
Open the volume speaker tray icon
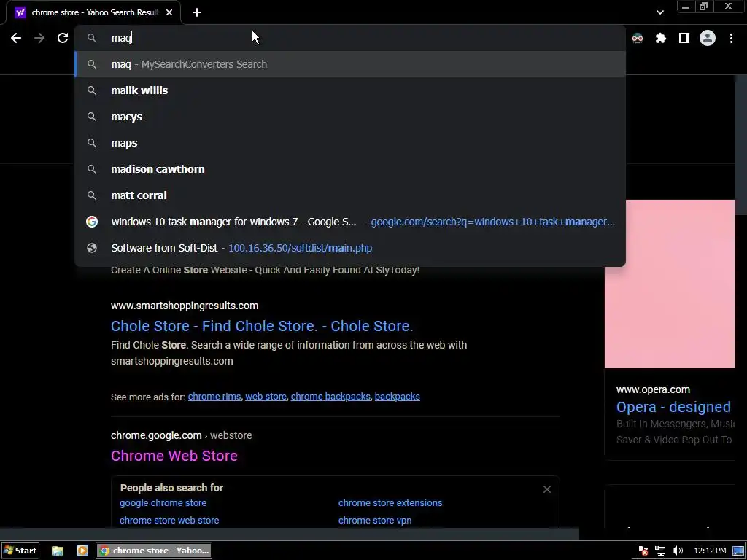pos(678,551)
